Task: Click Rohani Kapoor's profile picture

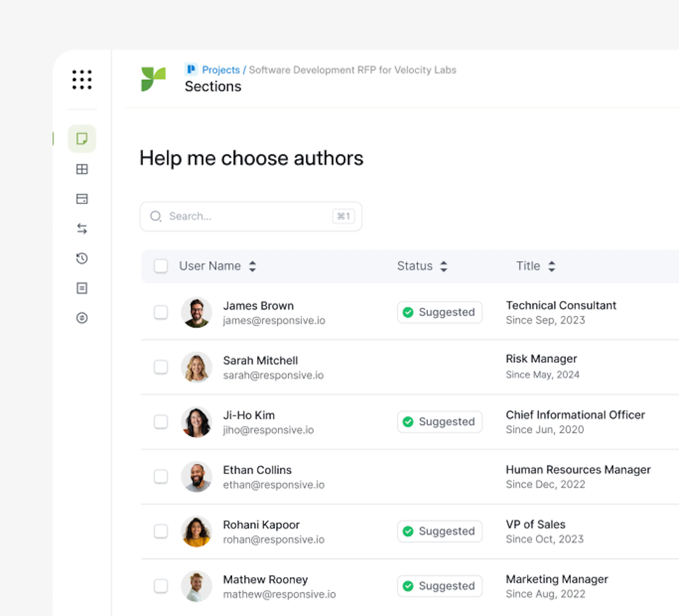Action: click(x=197, y=531)
